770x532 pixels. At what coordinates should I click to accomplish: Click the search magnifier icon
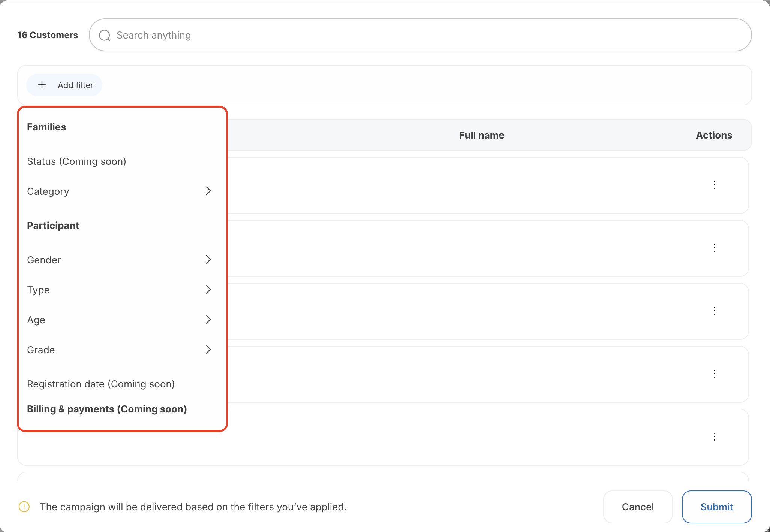105,35
